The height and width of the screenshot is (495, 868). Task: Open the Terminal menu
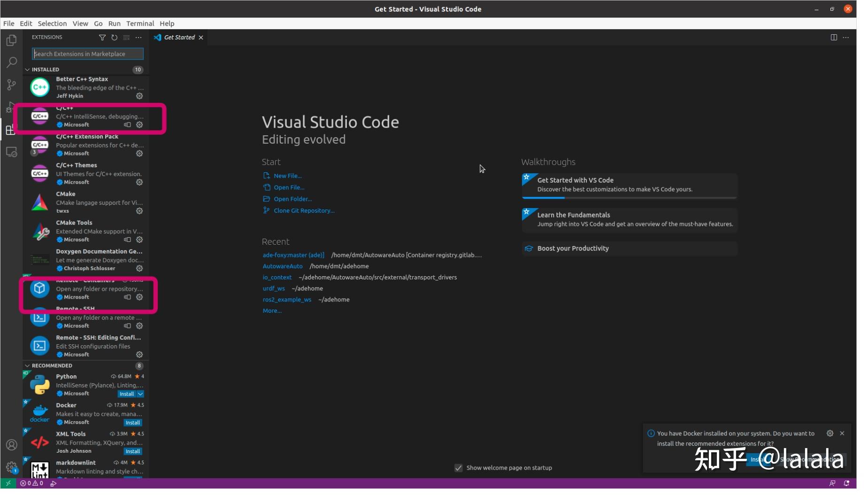pyautogui.click(x=140, y=23)
